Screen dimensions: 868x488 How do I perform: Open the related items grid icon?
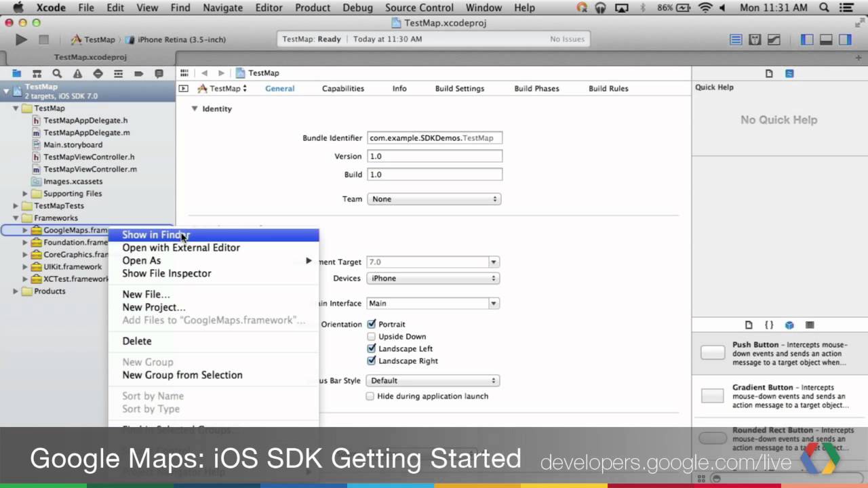(184, 73)
